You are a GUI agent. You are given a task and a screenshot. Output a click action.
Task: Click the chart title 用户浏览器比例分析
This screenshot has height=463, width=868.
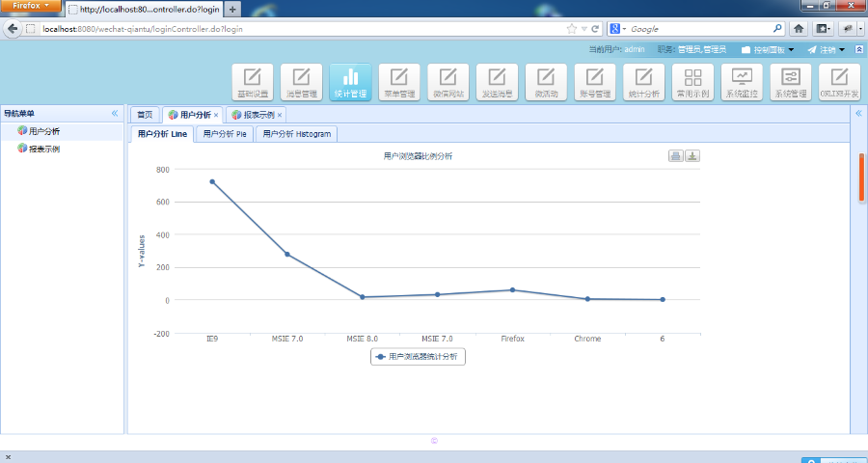click(x=418, y=156)
